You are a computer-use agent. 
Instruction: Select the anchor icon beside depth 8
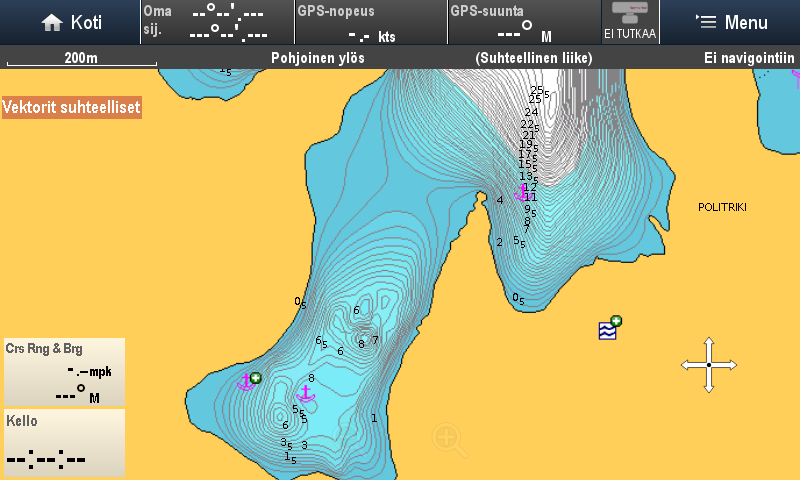(x=306, y=393)
